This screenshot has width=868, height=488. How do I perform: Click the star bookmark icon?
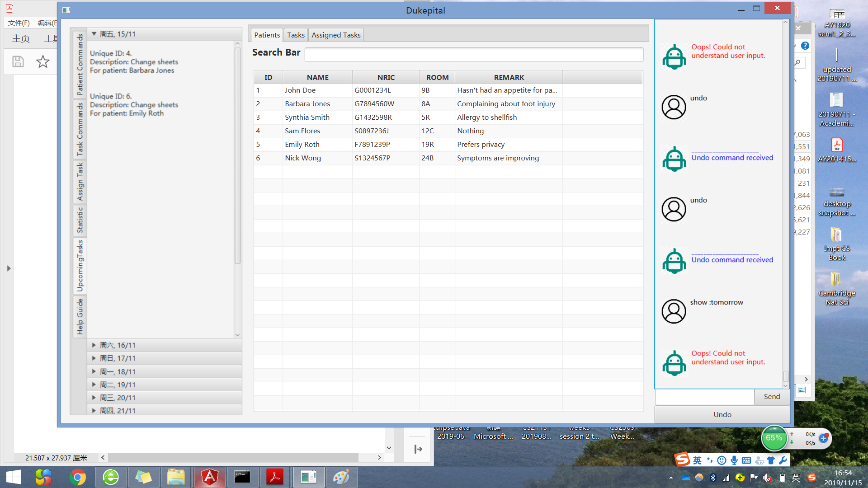[43, 61]
